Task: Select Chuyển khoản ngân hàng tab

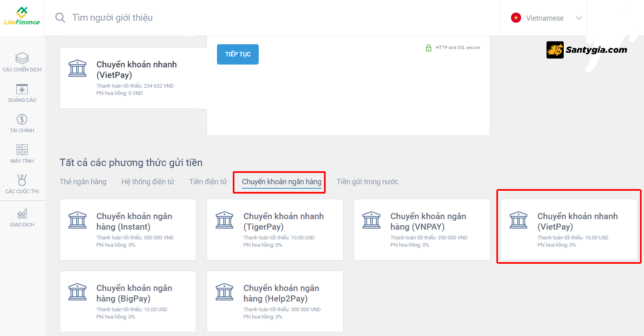Action: (x=281, y=182)
